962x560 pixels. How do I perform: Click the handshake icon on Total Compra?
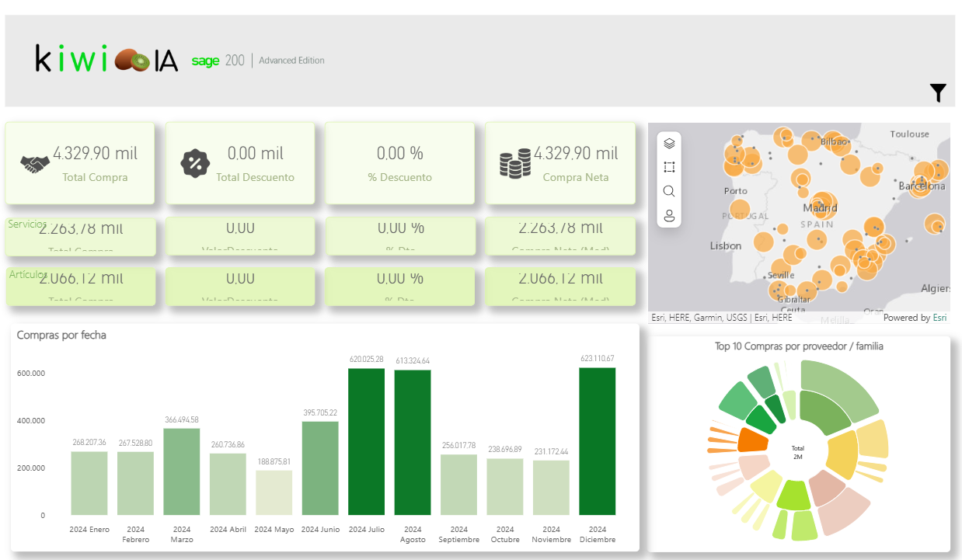(x=35, y=164)
